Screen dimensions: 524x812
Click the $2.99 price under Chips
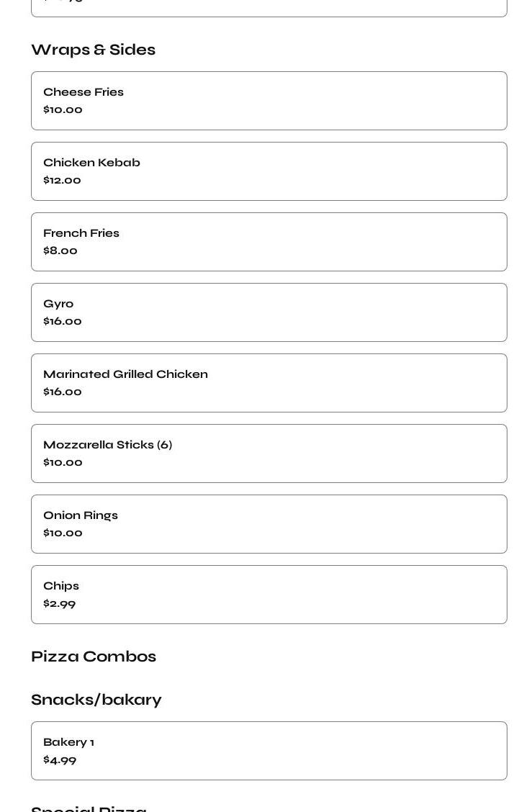[x=60, y=604]
